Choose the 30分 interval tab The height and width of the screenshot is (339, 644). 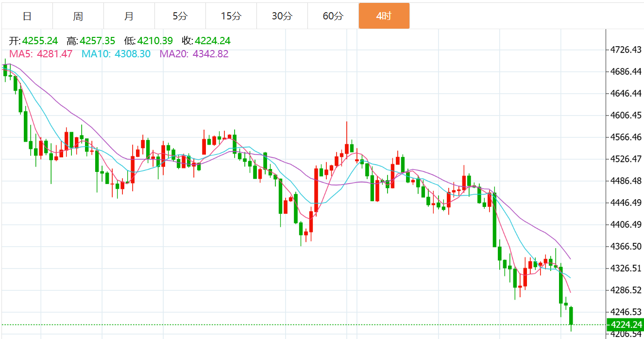[282, 16]
